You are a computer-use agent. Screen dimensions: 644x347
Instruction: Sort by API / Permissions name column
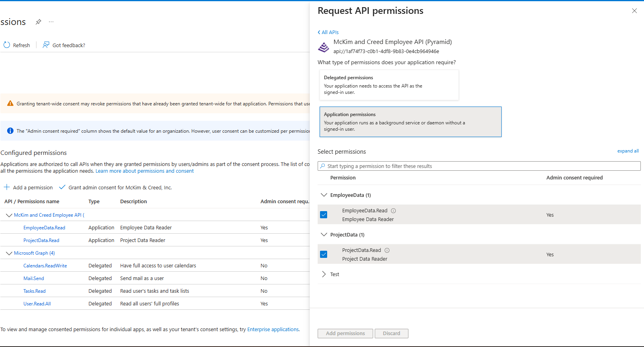(32, 202)
